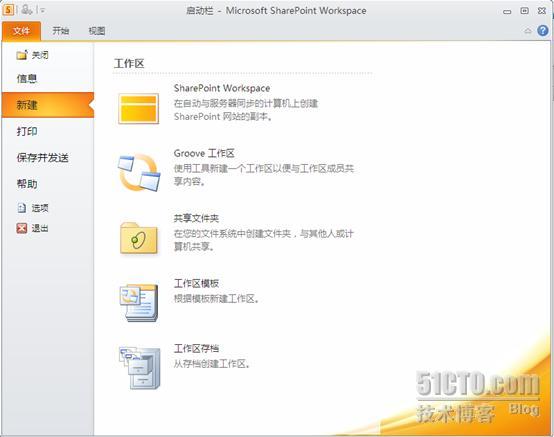
Task: Click the red 退出 icon
Action: 22,228
